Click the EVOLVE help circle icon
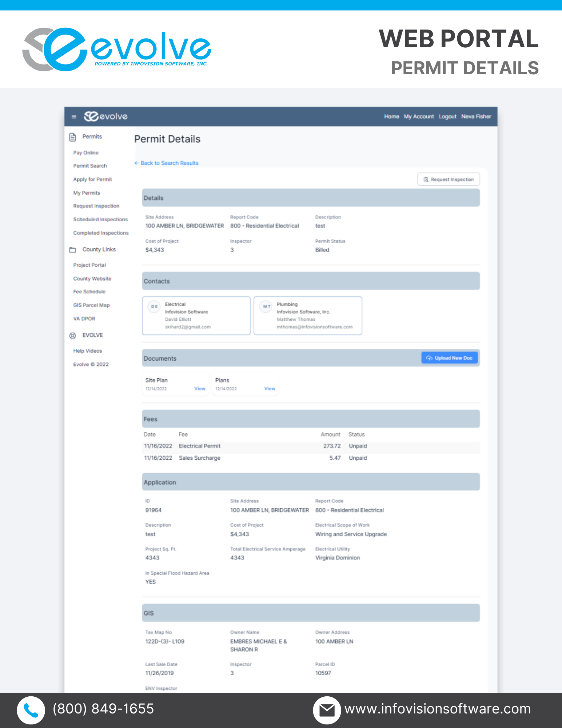Screen dimensions: 562x728 coord(73,336)
